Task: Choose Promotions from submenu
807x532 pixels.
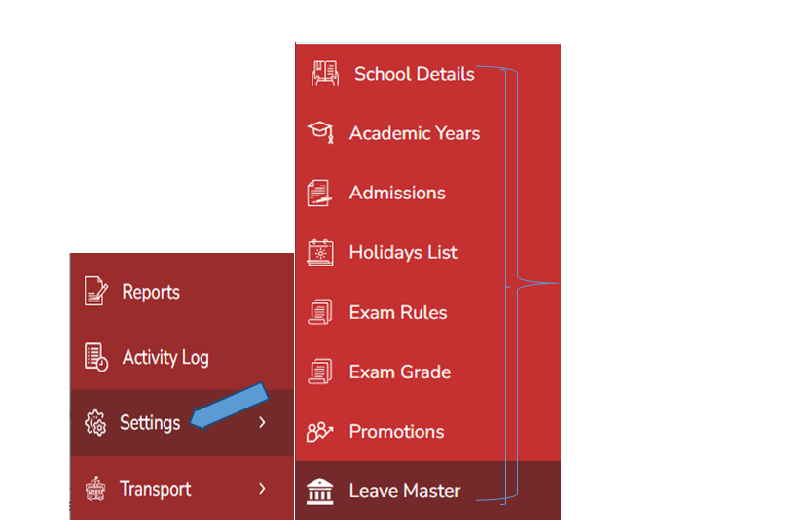Action: click(x=427, y=431)
